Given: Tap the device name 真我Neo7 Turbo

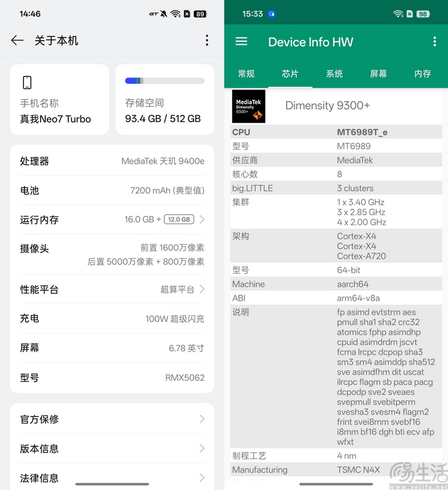Looking at the screenshot, I should click(56, 119).
